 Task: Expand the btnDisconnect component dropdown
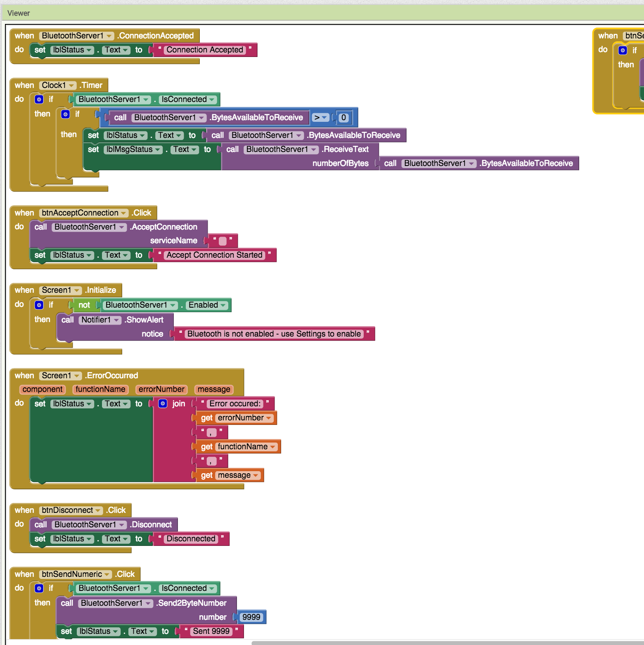point(71,510)
